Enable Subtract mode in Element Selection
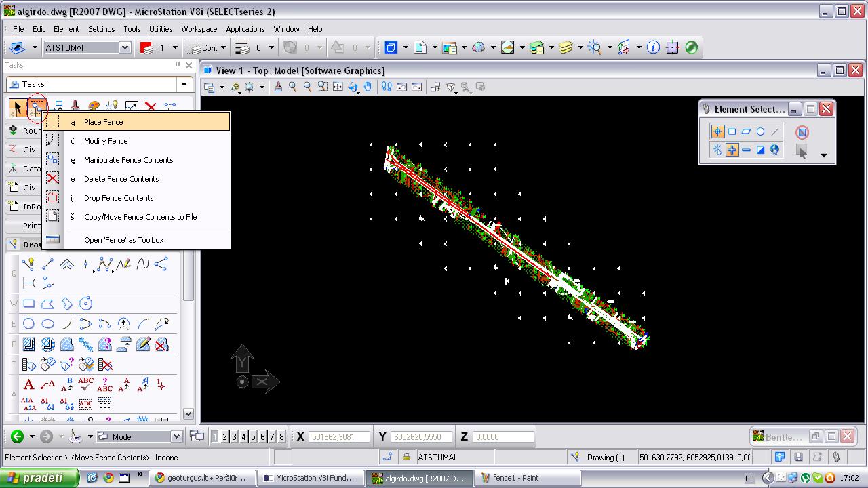Screen dimensions: 868x488 pos(746,150)
